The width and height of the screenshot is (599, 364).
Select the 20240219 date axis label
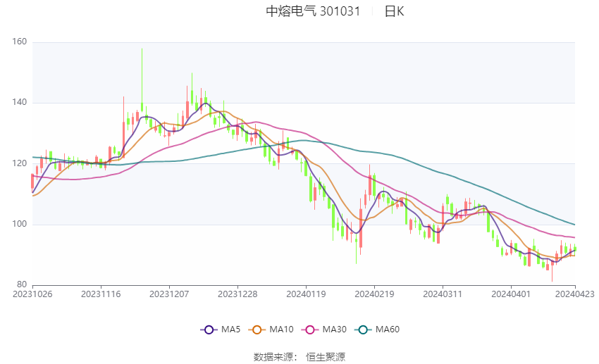[374, 294]
